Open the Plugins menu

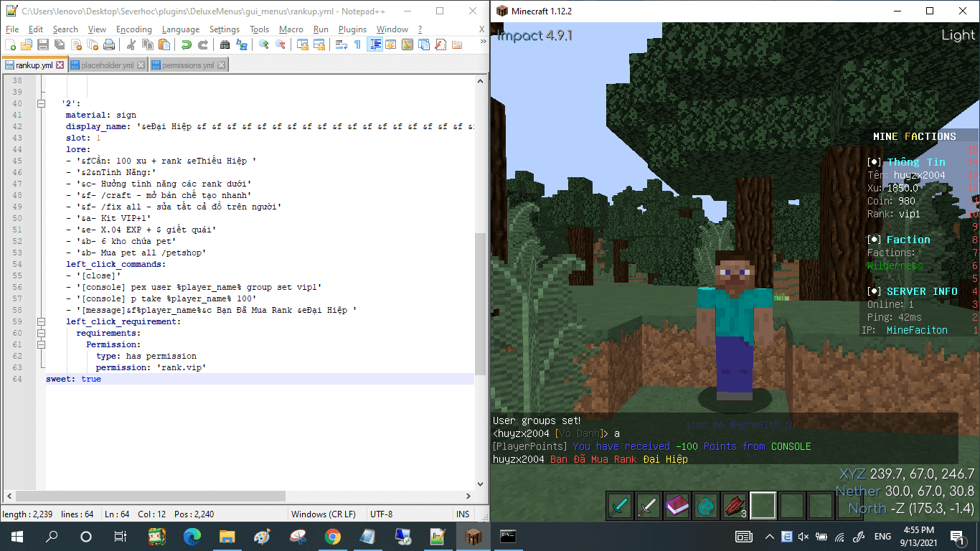[x=352, y=29]
